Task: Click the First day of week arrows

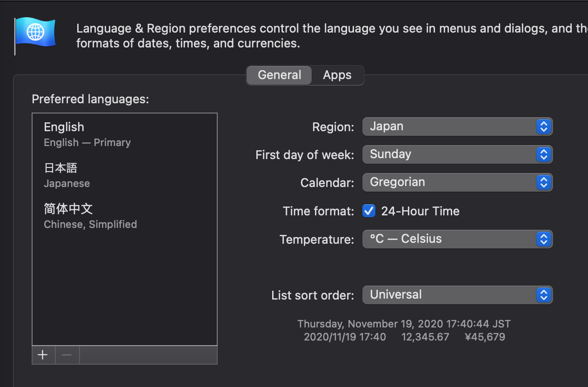Action: pyautogui.click(x=543, y=154)
